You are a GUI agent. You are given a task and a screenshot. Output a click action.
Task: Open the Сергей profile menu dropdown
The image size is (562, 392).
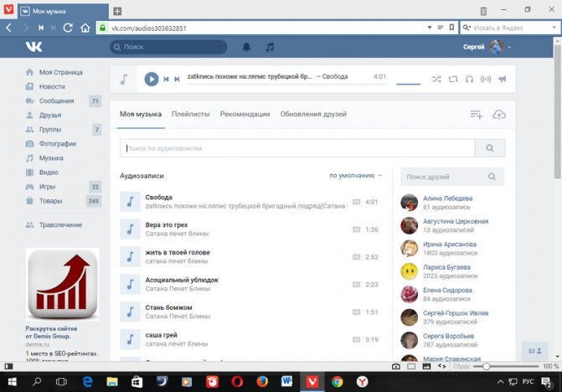tap(487, 47)
